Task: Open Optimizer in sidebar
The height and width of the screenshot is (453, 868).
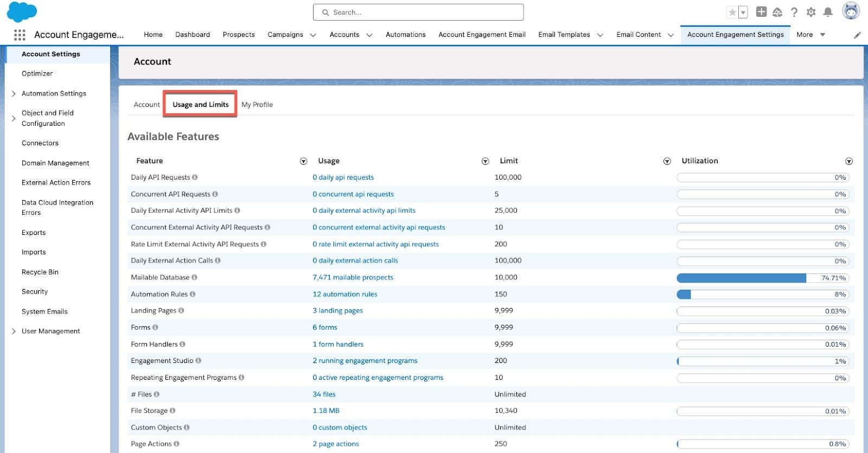Action: 37,74
